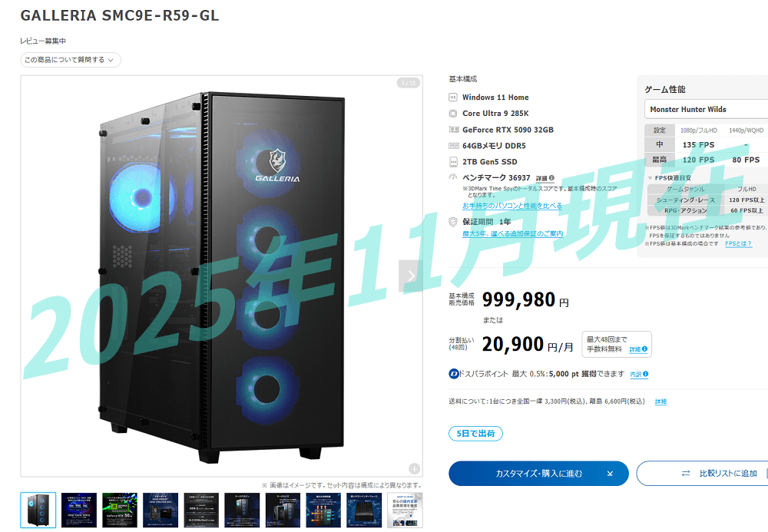The height and width of the screenshot is (532, 768).
Task: Open the shipping 詳細 link
Action: [x=660, y=401]
